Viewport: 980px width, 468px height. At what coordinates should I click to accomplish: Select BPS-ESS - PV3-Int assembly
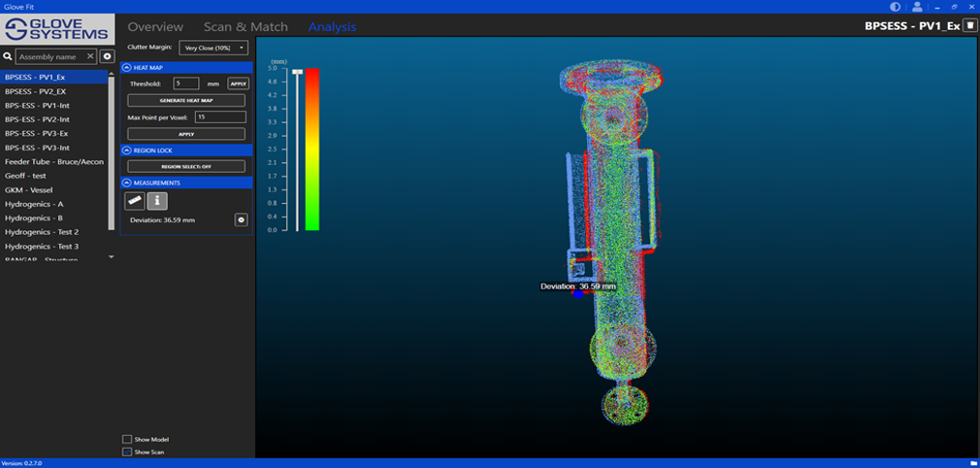point(53,148)
